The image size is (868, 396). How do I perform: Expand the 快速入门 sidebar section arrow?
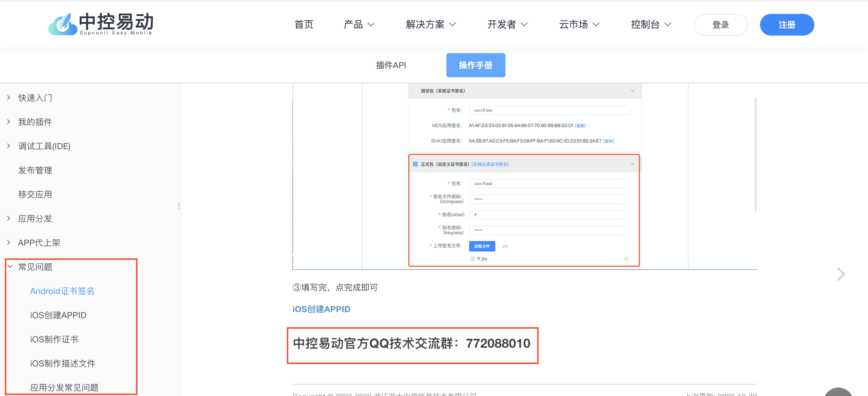click(9, 97)
